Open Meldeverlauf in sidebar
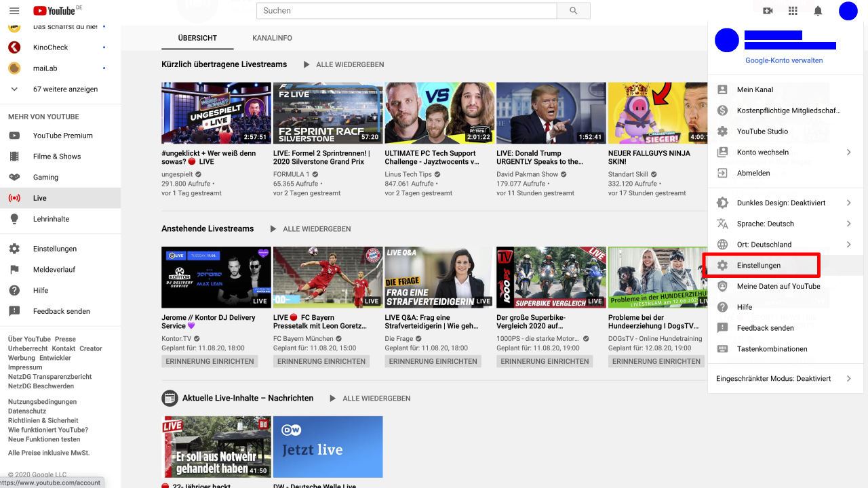Image resolution: width=868 pixels, height=488 pixels. pyautogui.click(x=60, y=270)
